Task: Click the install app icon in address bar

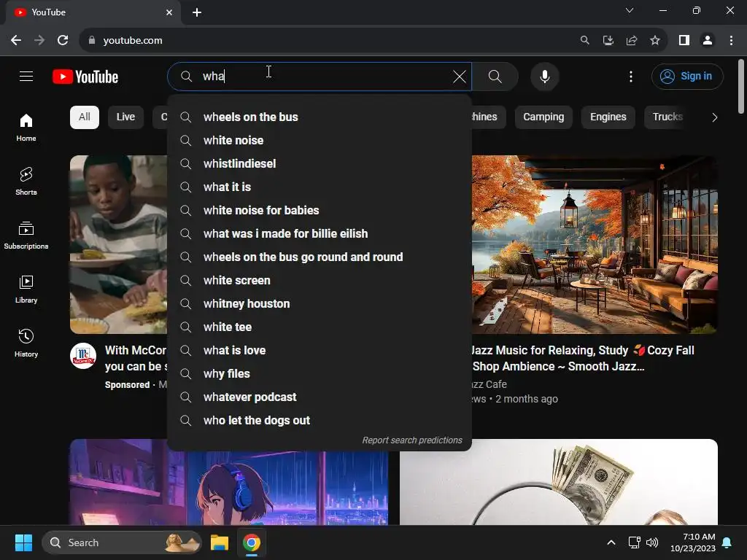Action: coord(608,41)
